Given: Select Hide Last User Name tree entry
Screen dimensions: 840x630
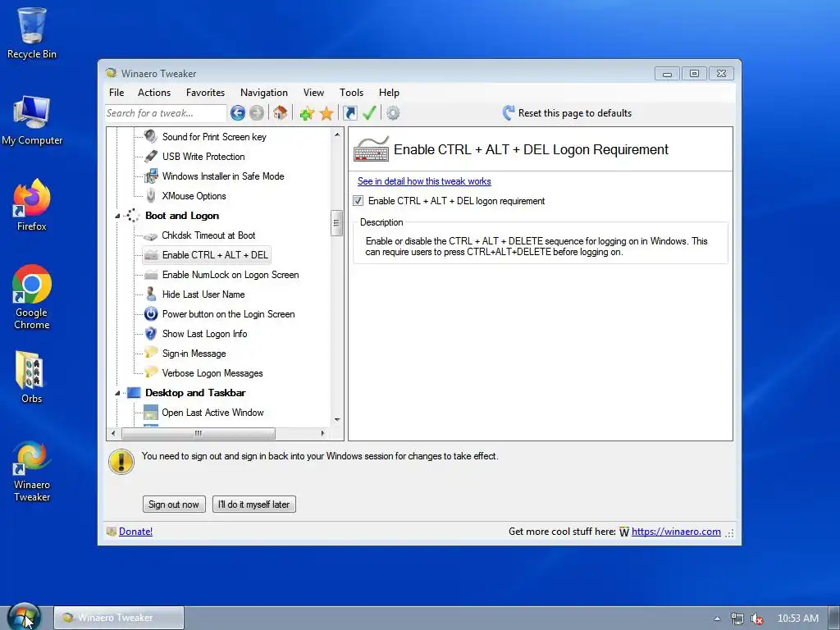Looking at the screenshot, I should tap(203, 294).
